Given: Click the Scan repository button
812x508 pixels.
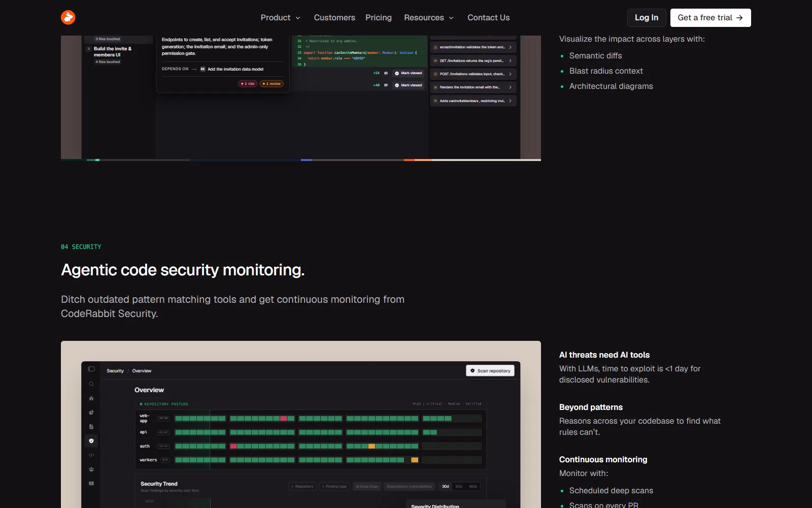Looking at the screenshot, I should click(490, 371).
